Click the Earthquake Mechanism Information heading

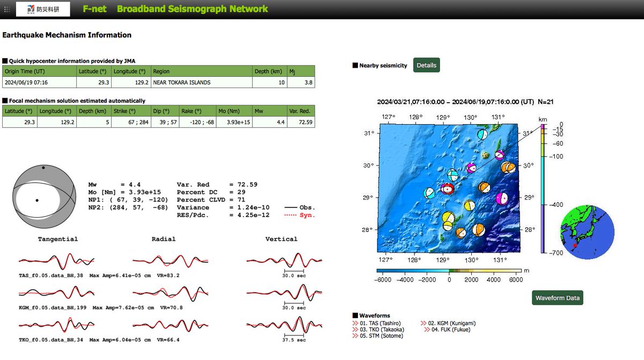coord(67,35)
